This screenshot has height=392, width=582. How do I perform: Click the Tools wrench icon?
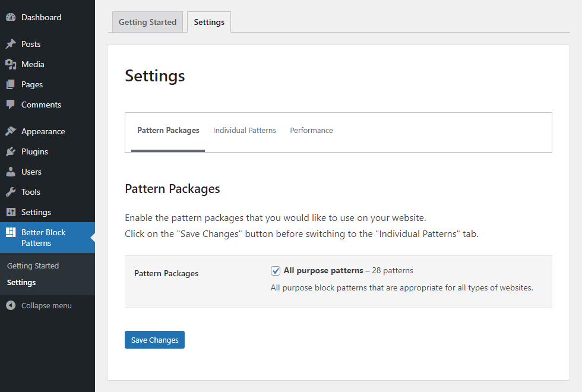[x=11, y=192]
